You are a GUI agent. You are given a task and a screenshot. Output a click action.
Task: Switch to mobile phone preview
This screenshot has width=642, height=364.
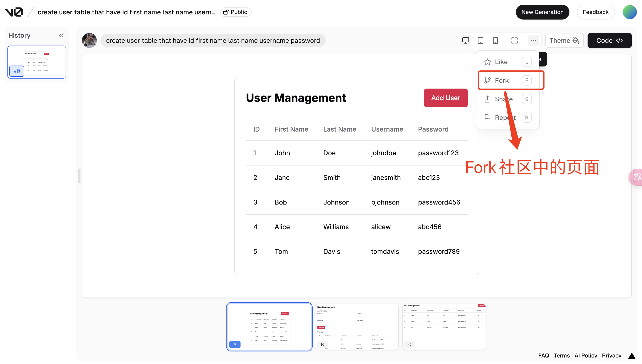[x=495, y=40]
